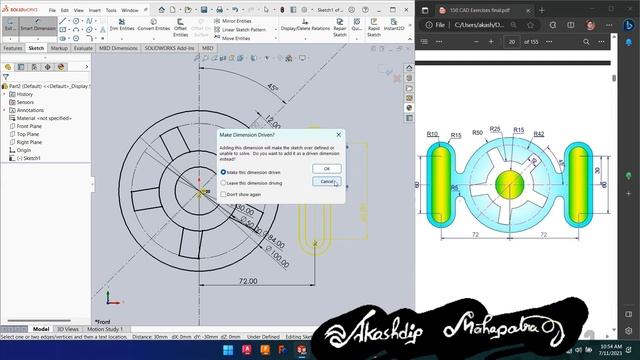The height and width of the screenshot is (360, 640).
Task: Open the Tools menu
Action: (111, 10)
